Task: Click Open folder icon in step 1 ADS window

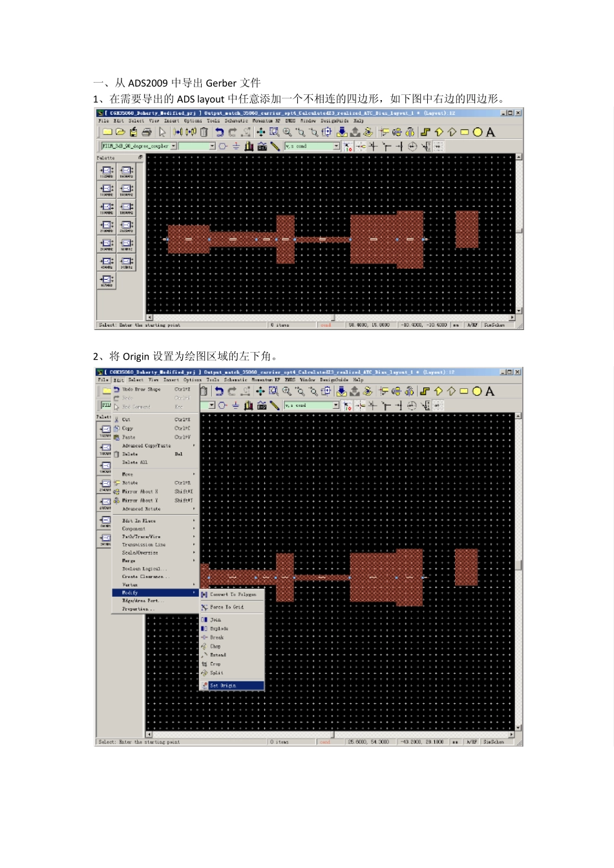Action: (120, 132)
